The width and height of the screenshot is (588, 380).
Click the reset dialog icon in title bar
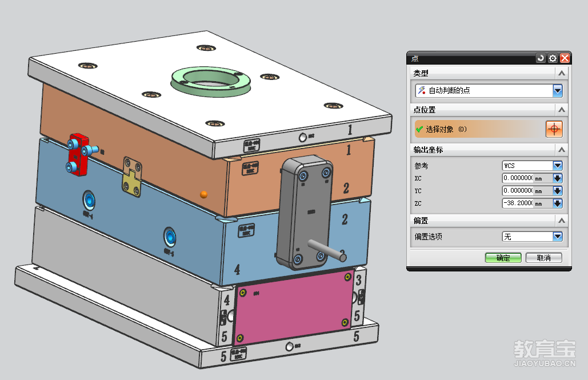(541, 58)
